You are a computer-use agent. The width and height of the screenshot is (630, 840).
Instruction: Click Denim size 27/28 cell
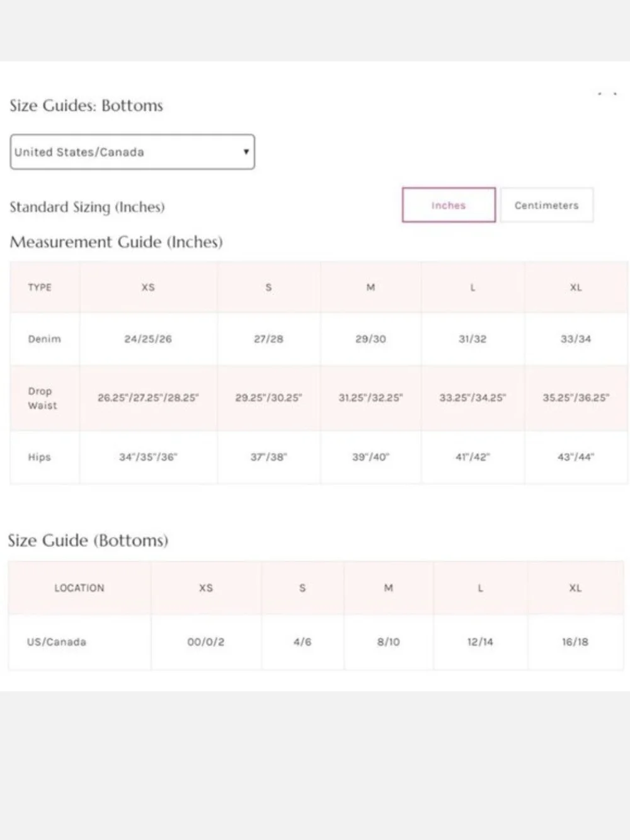pyautogui.click(x=268, y=339)
